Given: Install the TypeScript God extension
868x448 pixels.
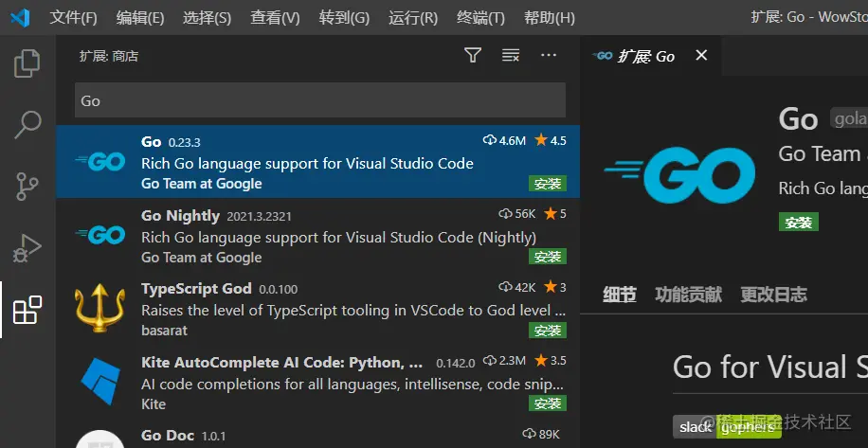Looking at the screenshot, I should click(548, 331).
